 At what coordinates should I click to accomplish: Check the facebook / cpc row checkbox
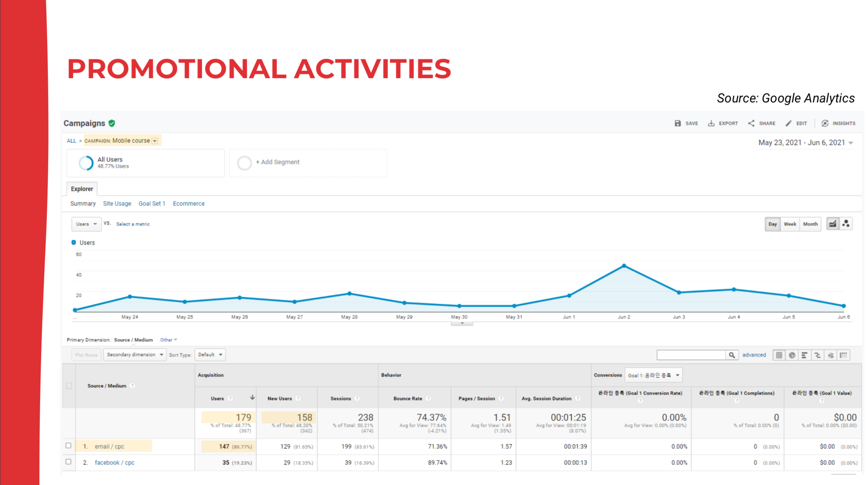click(x=68, y=462)
